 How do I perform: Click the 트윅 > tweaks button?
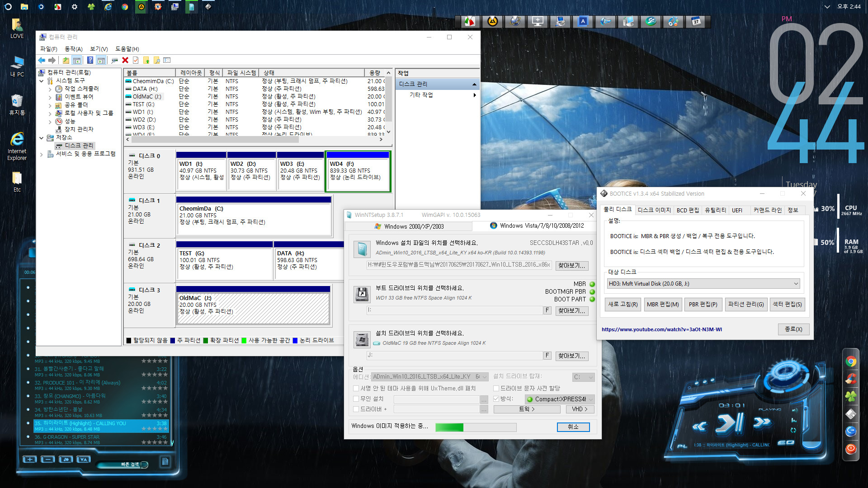point(527,409)
